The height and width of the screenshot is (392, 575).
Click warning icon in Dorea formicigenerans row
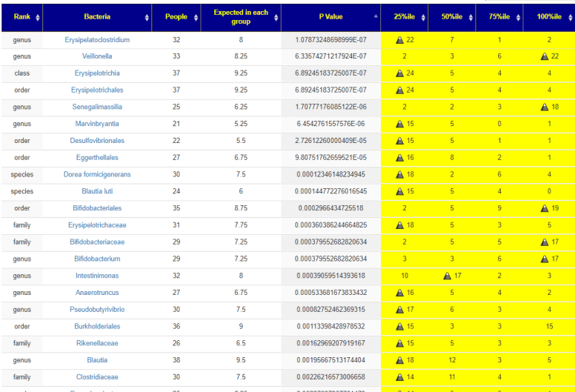400,174
